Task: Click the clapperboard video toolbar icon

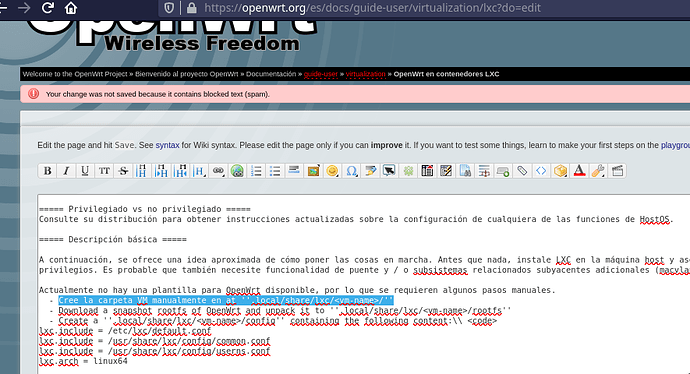Action: [x=617, y=171]
